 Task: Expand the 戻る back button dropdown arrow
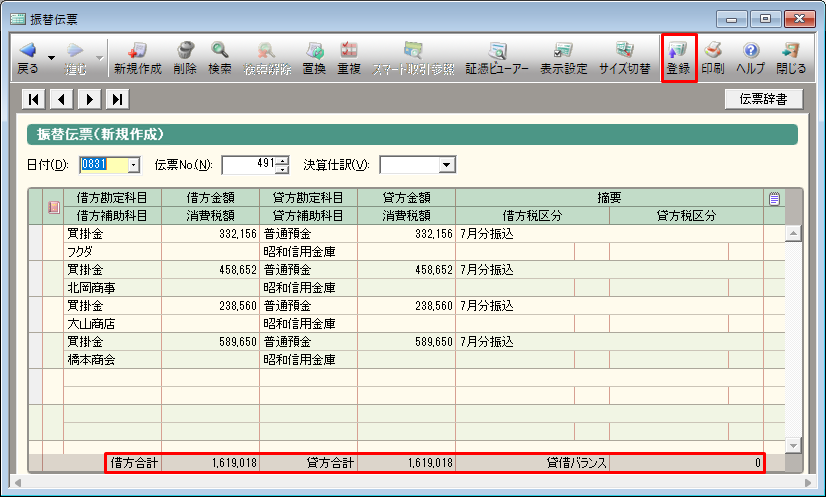pyautogui.click(x=51, y=58)
